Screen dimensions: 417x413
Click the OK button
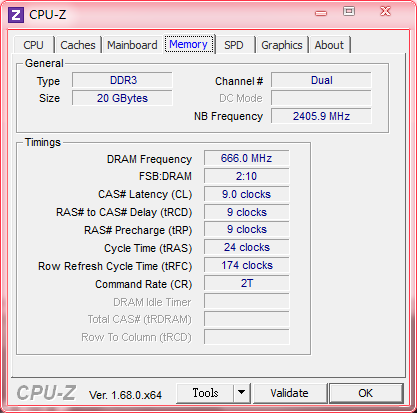tap(366, 393)
